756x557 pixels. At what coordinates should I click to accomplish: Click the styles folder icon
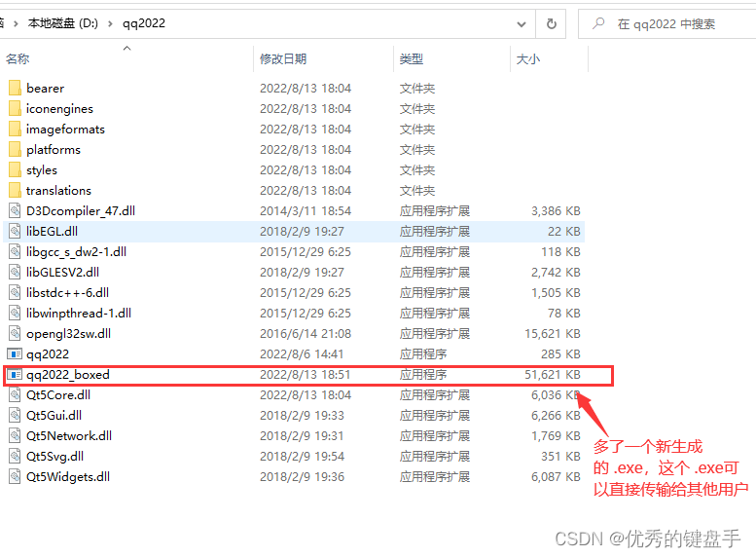(x=15, y=169)
